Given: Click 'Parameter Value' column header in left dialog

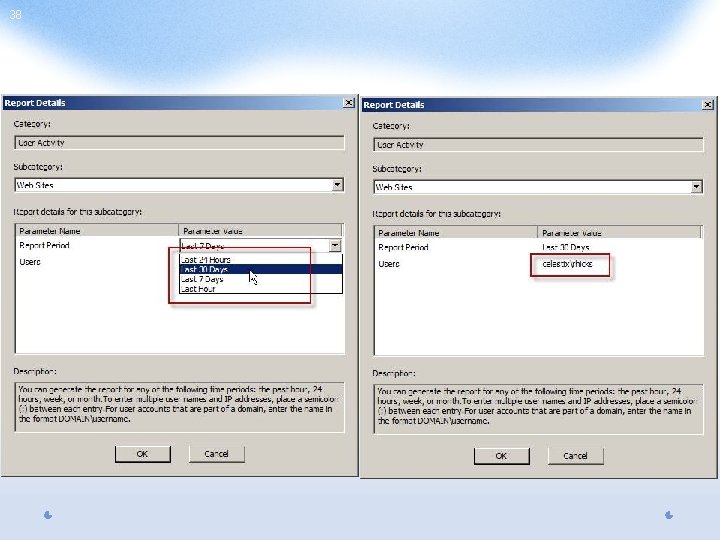Looking at the screenshot, I should [260, 231].
